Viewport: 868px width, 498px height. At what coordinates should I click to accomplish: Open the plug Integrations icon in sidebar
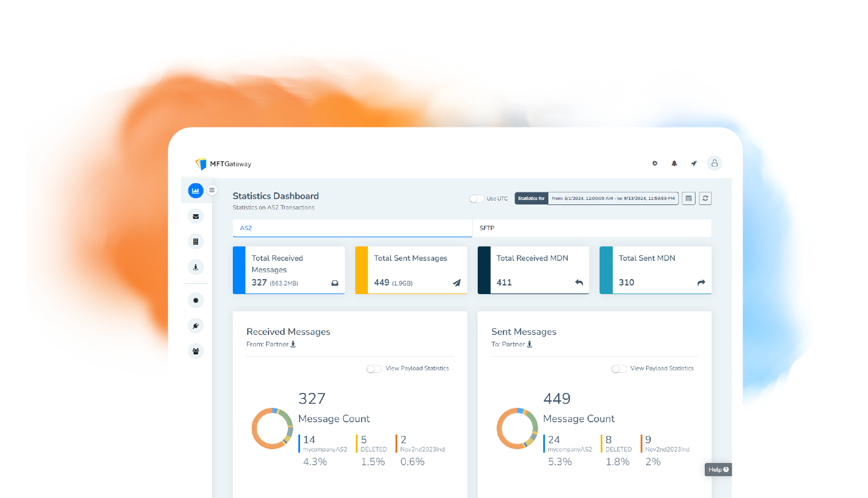(x=195, y=326)
